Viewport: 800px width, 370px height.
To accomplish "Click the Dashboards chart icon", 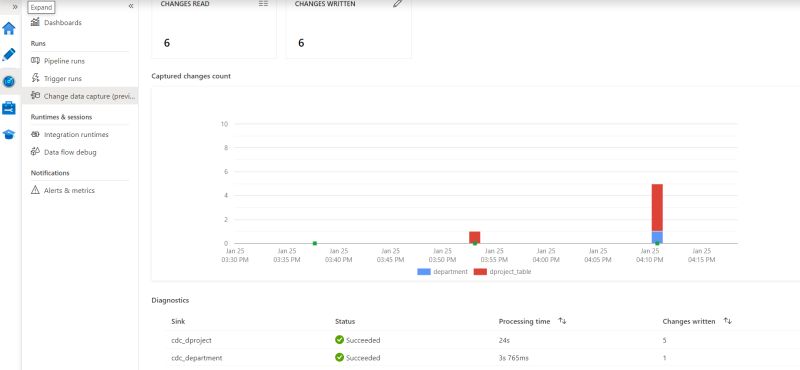I will [35, 22].
